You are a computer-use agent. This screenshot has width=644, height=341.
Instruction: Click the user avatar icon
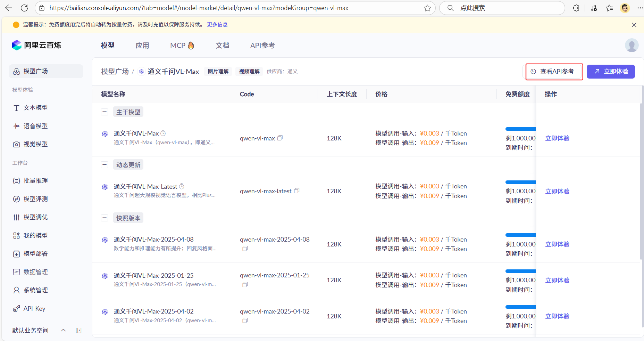(632, 46)
